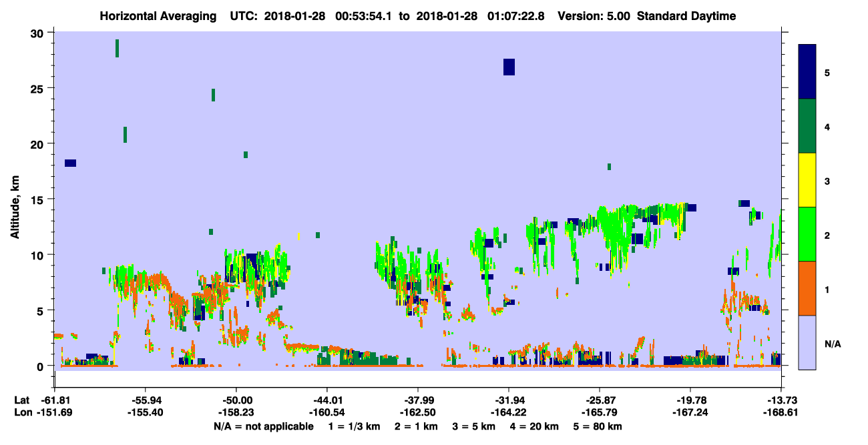Viewport: 868px width, 445px height.
Task: Click the 30 altitude tick label
Action: (38, 33)
